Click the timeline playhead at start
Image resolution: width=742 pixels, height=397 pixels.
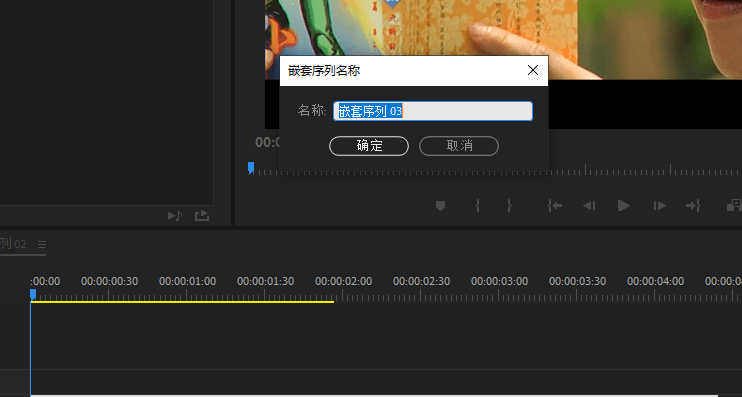click(x=33, y=294)
